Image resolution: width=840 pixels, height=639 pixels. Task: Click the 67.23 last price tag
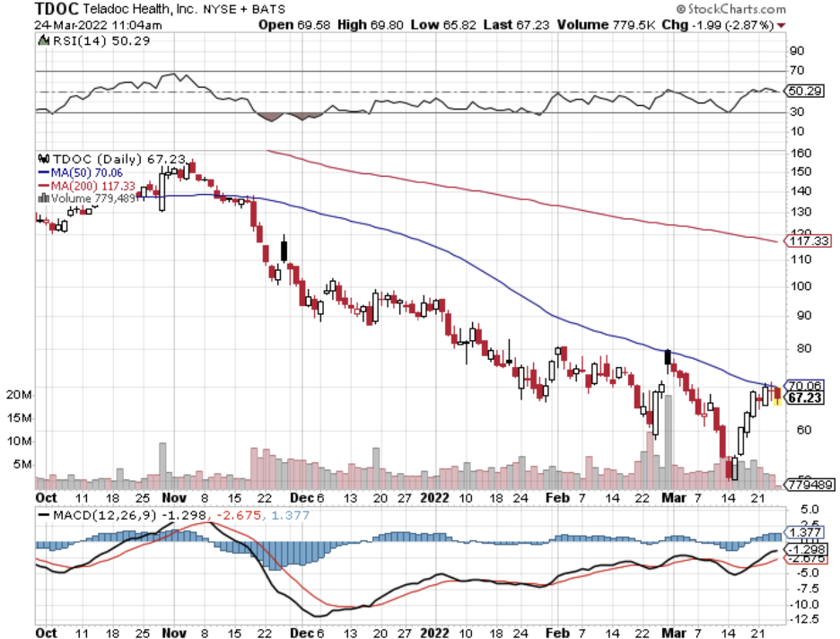pos(803,397)
